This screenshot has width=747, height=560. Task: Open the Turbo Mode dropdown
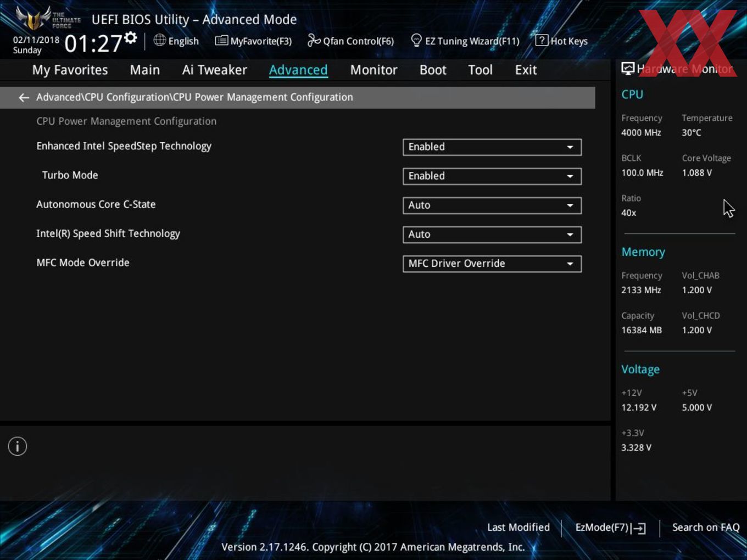click(492, 176)
